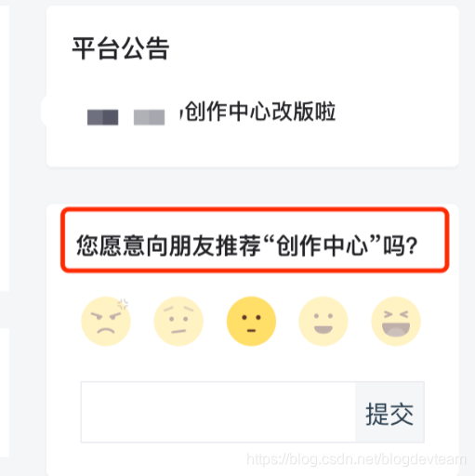Screen dimensions: 475x476
Task: Choose the skeptical raised-eyebrow face emoji
Action: click(178, 322)
